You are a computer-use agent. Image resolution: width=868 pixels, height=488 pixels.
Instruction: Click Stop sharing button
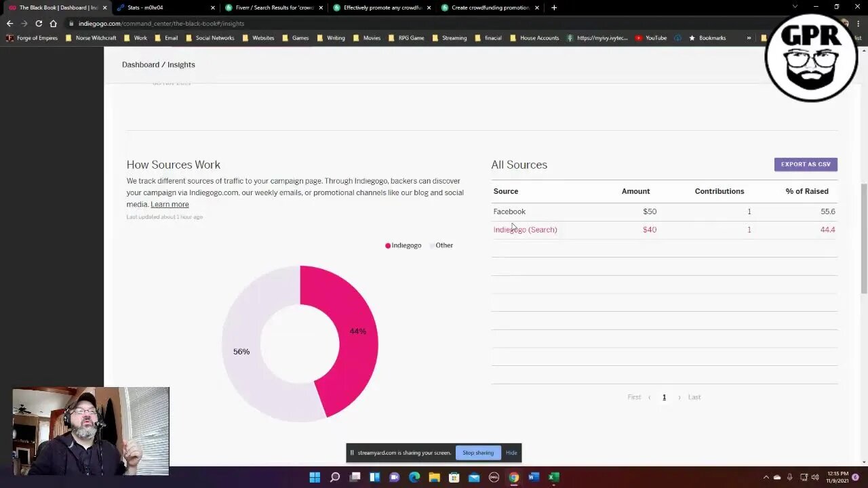click(478, 453)
